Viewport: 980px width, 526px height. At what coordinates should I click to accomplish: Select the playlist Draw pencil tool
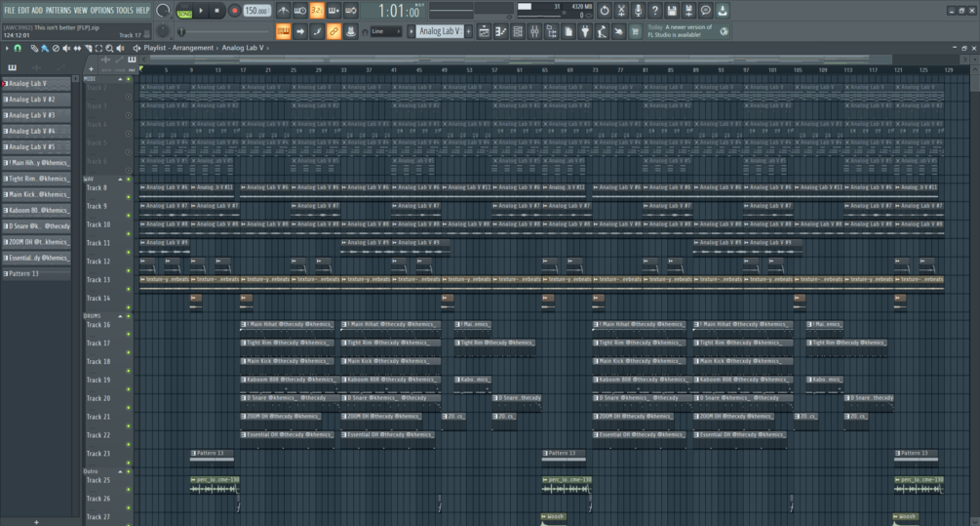34,48
